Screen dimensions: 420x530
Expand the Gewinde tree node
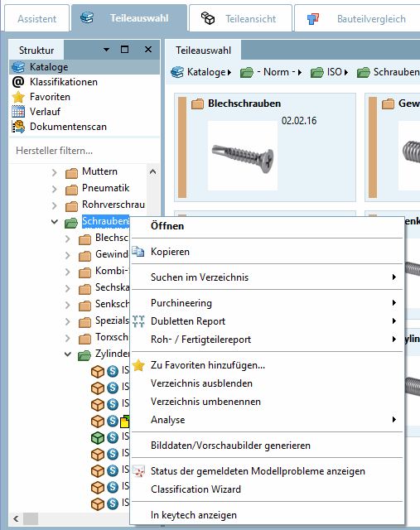point(68,255)
